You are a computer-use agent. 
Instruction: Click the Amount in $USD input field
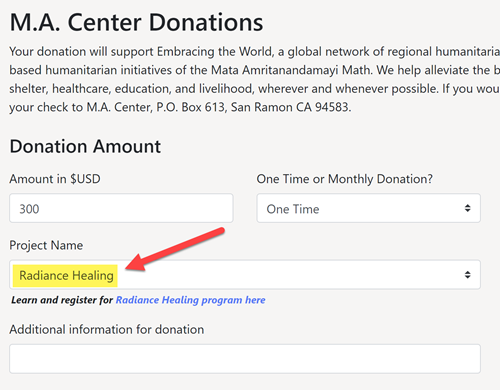coord(121,208)
